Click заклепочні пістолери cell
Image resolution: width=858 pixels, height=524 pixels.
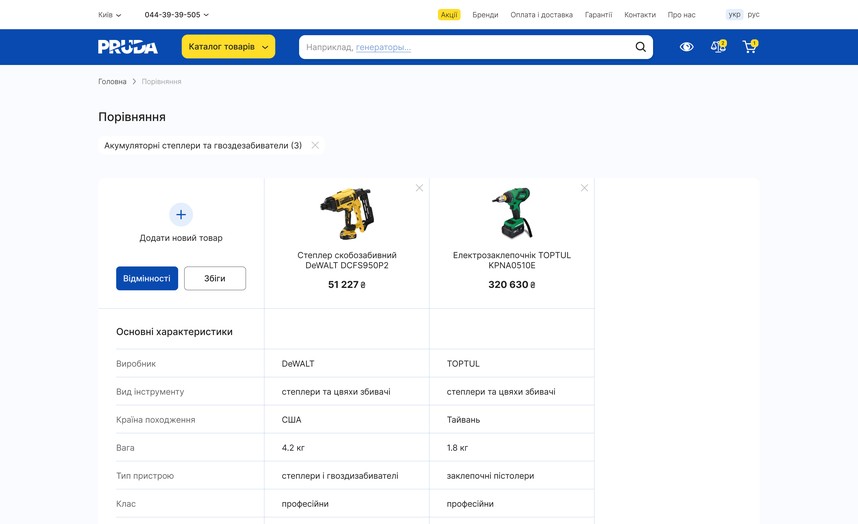[490, 476]
